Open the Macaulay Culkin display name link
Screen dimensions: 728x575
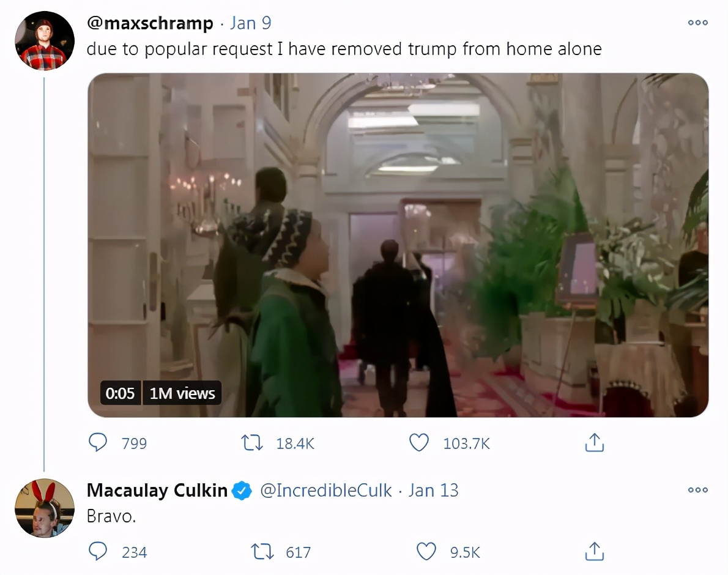157,491
